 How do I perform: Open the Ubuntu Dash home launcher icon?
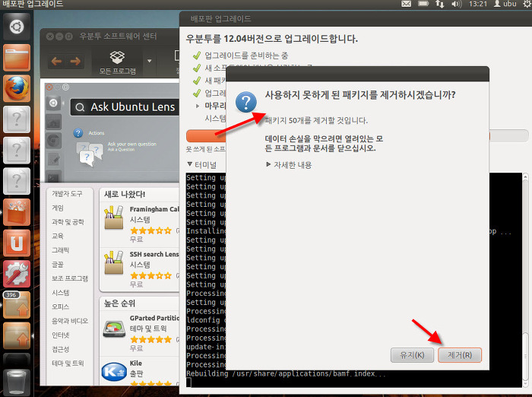tap(17, 27)
